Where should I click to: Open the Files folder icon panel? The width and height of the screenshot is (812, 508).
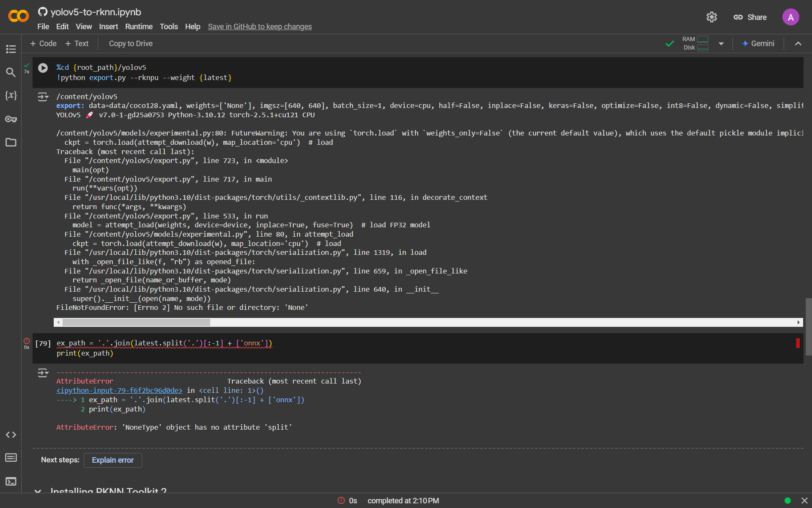click(x=11, y=142)
